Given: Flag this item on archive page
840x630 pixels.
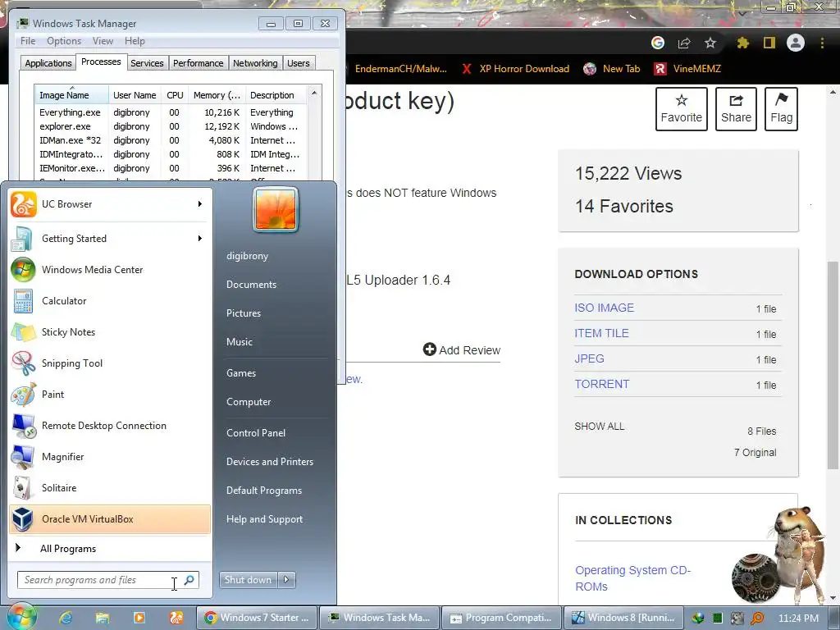Looking at the screenshot, I should point(781,109).
